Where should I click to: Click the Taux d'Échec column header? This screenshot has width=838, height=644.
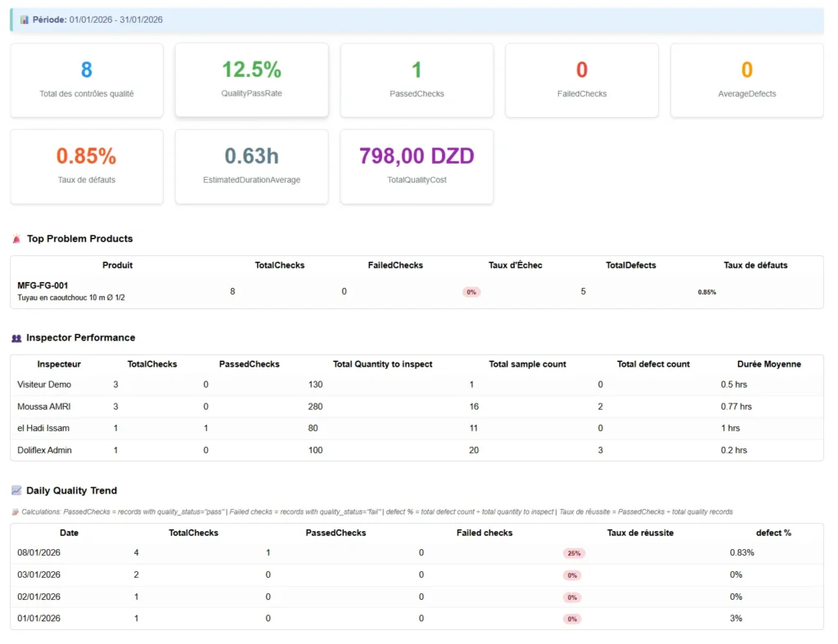click(515, 265)
